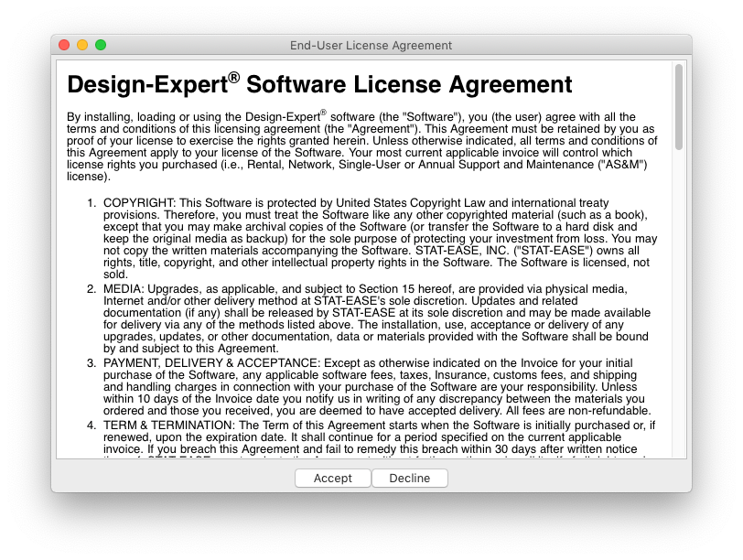Click the window title End-User License Agreement
The image size is (743, 560).
pos(371,46)
